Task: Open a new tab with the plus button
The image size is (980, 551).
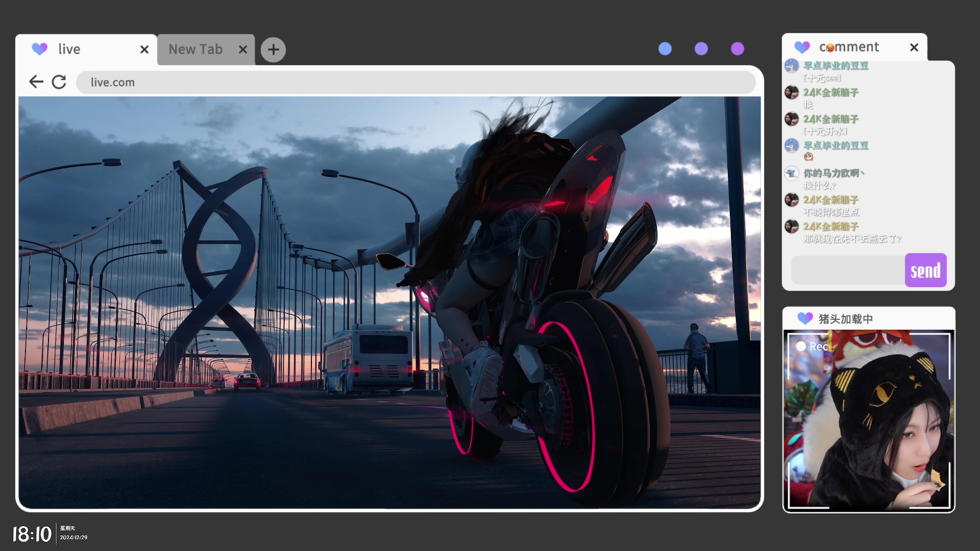Action: click(273, 49)
